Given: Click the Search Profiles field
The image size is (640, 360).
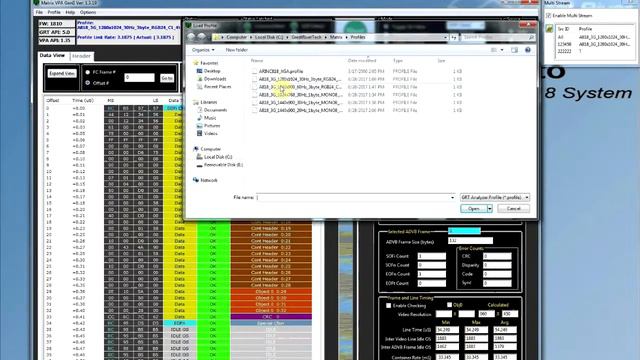Looking at the screenshot, I should [x=494, y=37].
